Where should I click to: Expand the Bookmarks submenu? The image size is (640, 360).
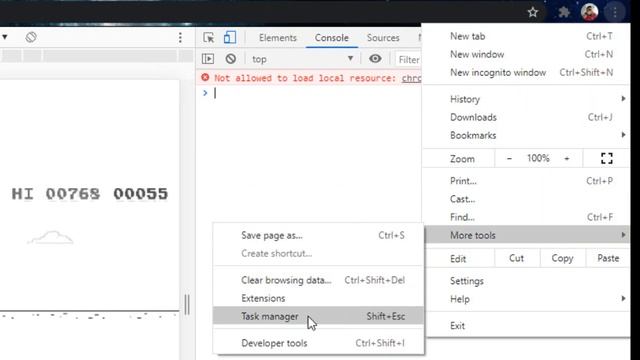click(527, 135)
